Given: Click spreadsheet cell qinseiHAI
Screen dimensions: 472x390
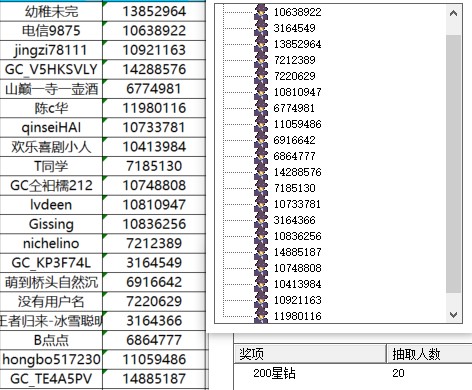Looking at the screenshot, I should click(x=51, y=128).
